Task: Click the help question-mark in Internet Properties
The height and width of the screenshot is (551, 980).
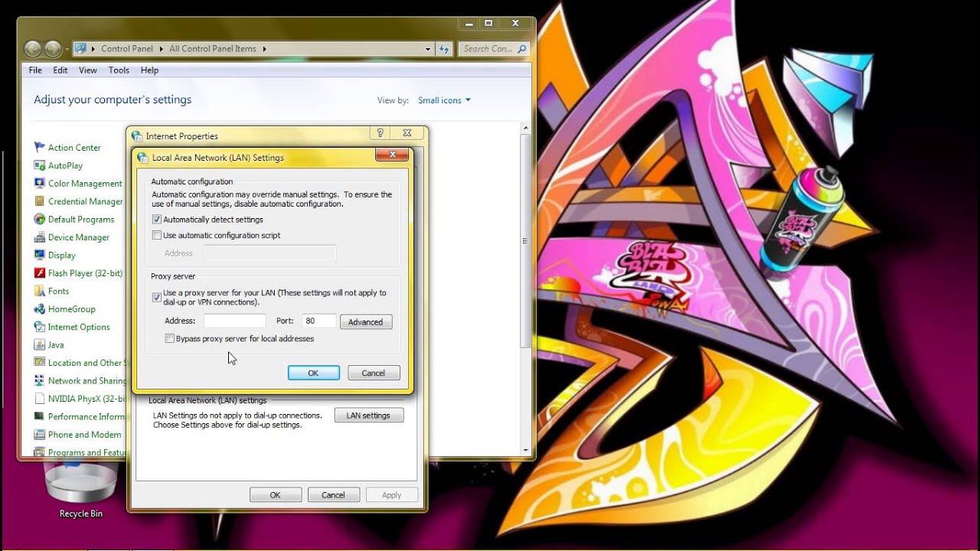Action: coord(380,132)
